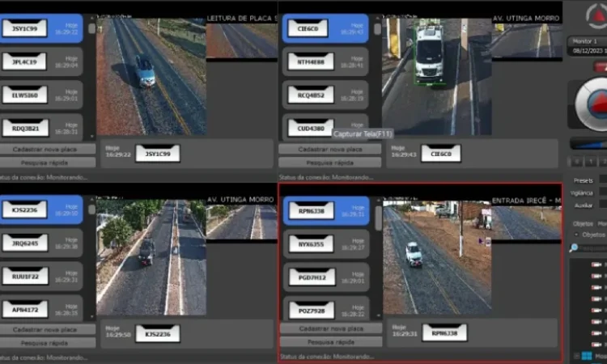The image size is (607, 364).
Task: Expand the tree node beside Windows icon
Action: coord(576,355)
